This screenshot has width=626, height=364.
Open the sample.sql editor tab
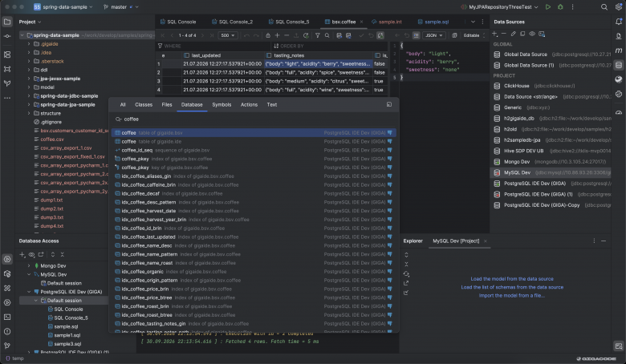pos(433,22)
